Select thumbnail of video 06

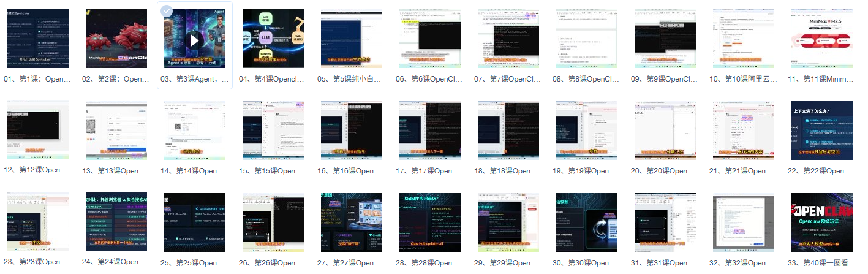click(x=430, y=39)
